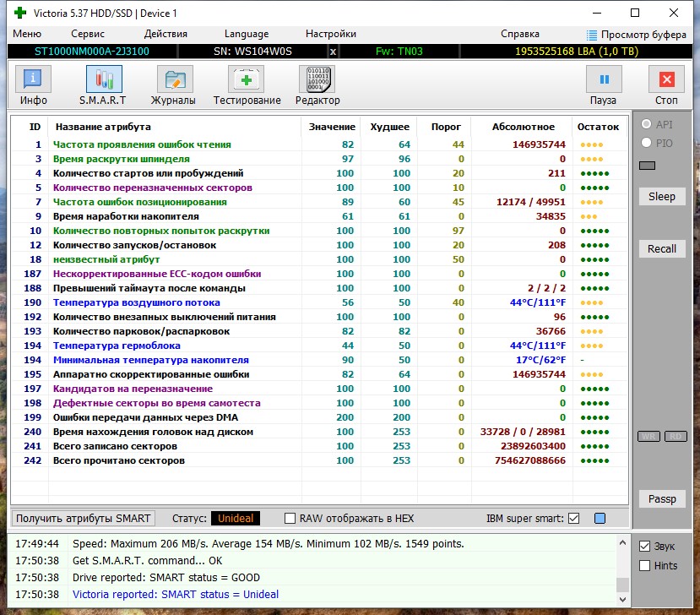Open the Действия menu
This screenshot has height=615, width=700.
166,34
